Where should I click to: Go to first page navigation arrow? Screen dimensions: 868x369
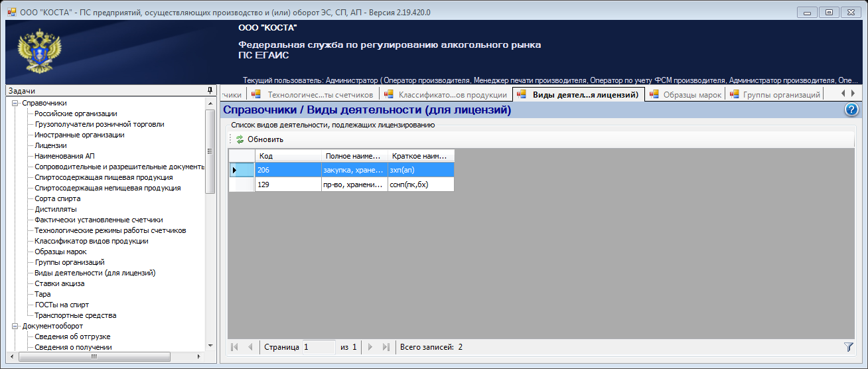tap(234, 347)
